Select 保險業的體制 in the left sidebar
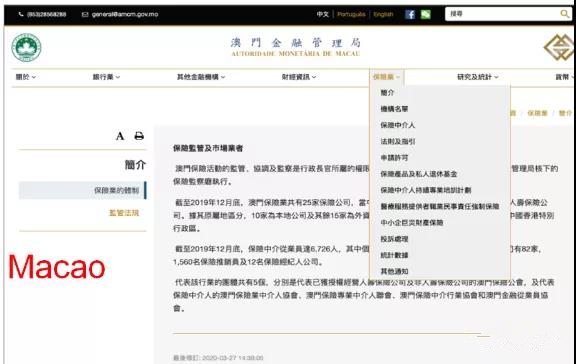 click(x=83, y=190)
